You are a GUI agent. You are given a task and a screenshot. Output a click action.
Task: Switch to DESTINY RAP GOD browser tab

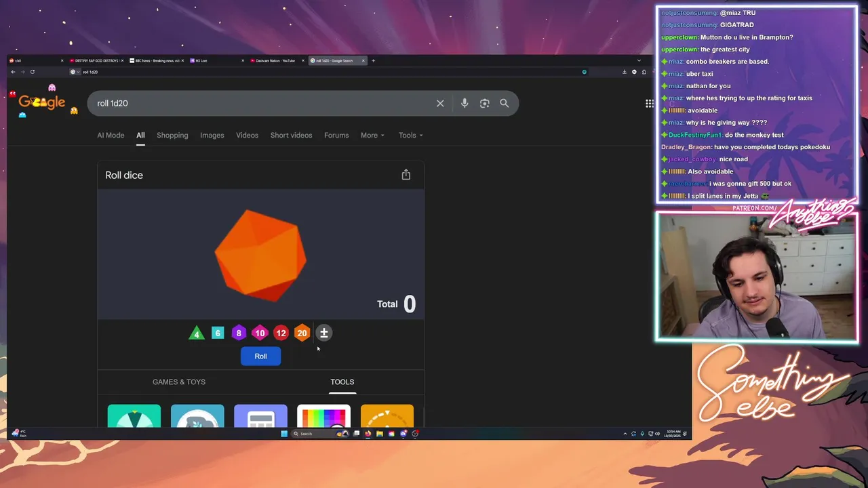coord(96,60)
